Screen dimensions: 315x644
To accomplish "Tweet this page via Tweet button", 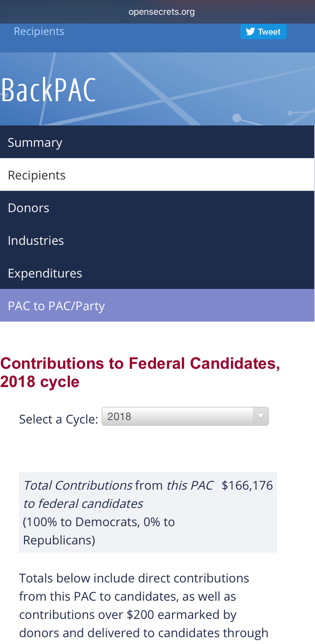I will pyautogui.click(x=263, y=32).
